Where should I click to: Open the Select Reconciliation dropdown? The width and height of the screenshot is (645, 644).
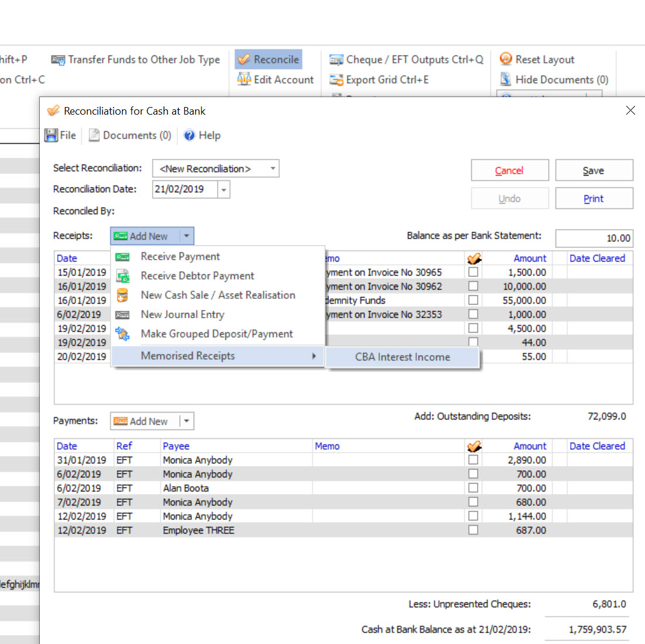273,168
